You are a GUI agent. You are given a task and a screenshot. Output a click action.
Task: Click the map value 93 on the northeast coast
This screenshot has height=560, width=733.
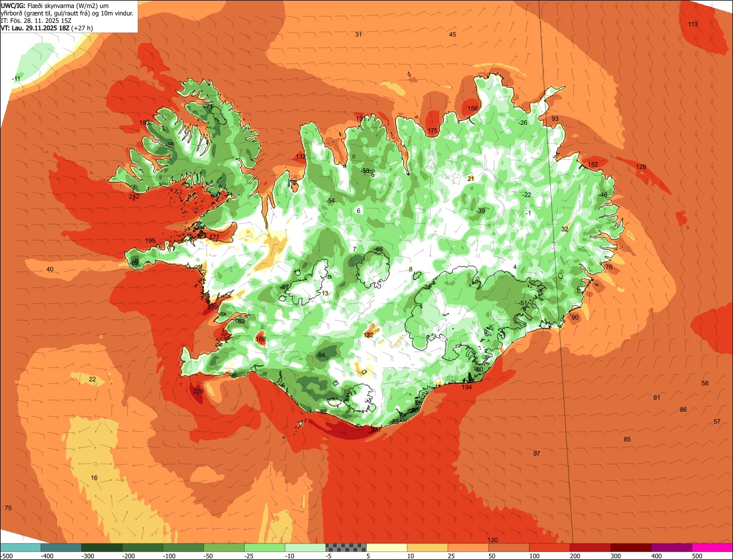coord(555,119)
